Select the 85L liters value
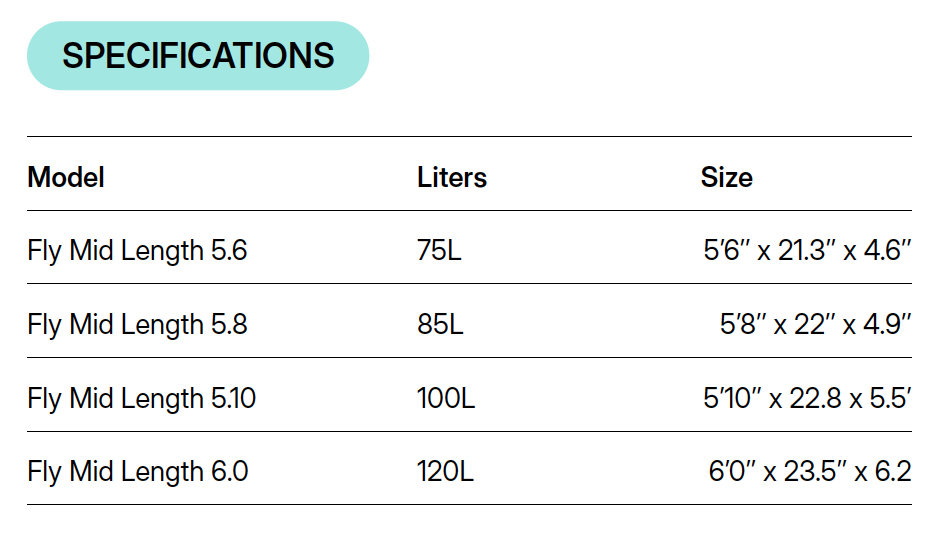This screenshot has height=546, width=942. [440, 324]
